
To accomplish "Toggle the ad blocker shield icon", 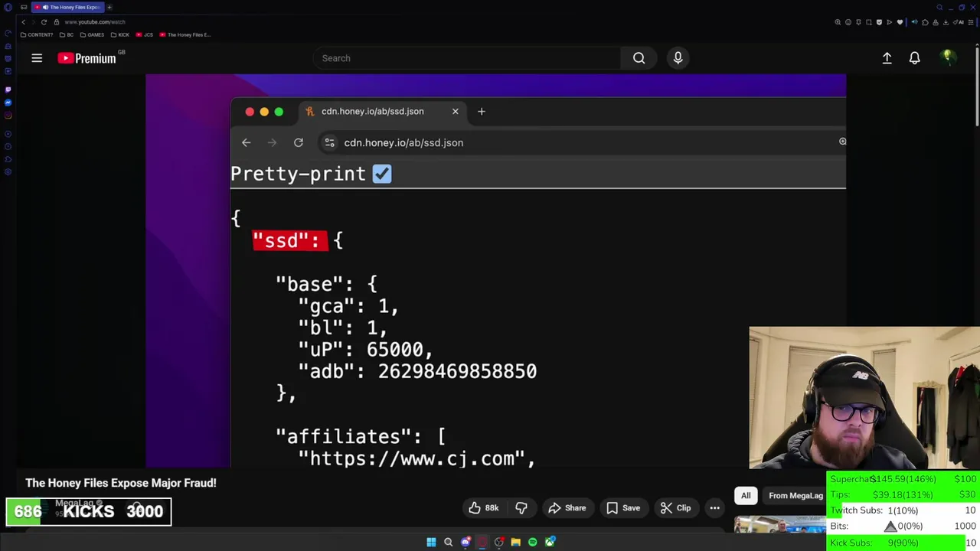I will (879, 22).
